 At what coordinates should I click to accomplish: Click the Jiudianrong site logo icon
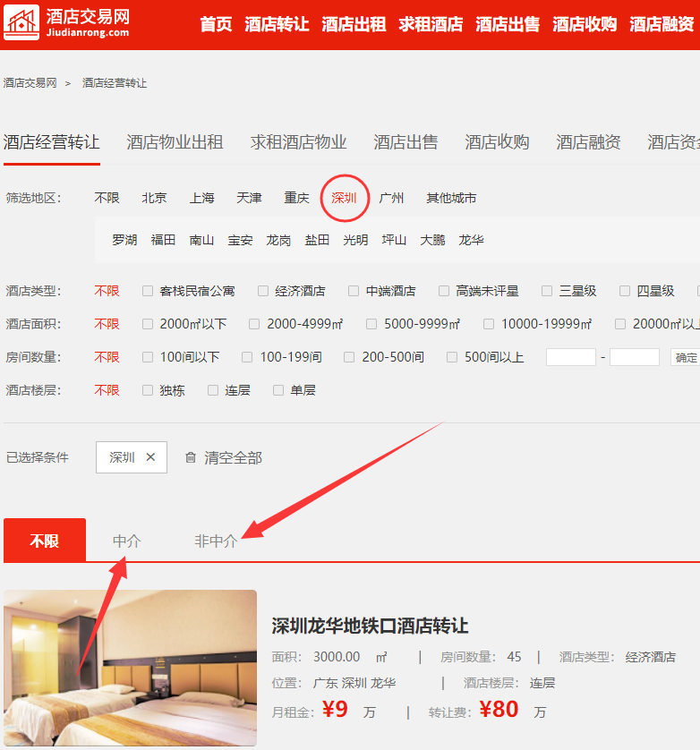point(21,23)
